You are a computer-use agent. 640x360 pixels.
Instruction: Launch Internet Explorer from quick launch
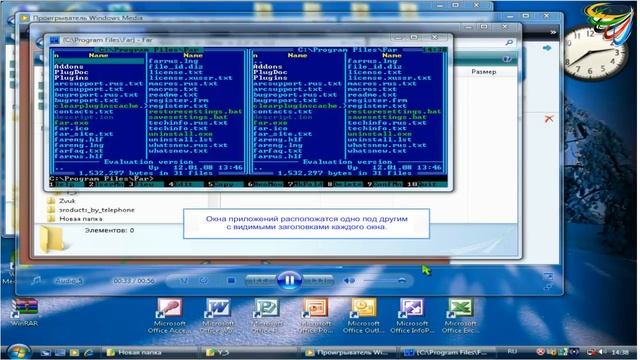point(88,352)
